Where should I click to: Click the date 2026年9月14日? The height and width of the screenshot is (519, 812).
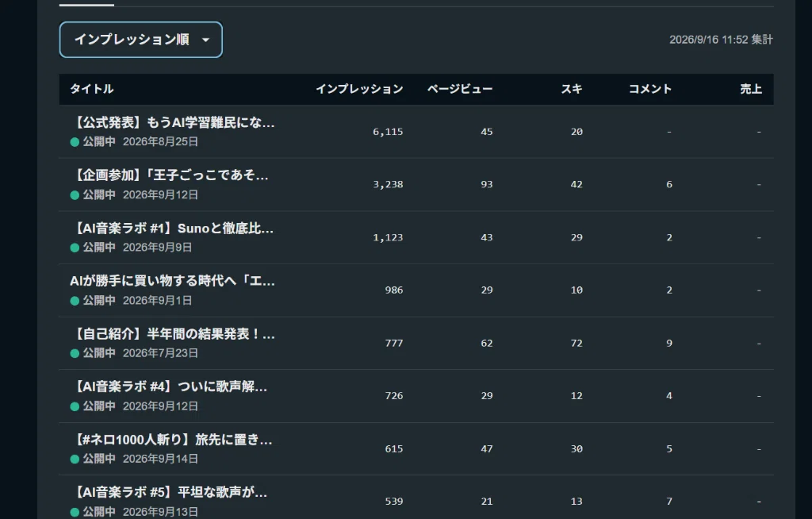[160, 459]
